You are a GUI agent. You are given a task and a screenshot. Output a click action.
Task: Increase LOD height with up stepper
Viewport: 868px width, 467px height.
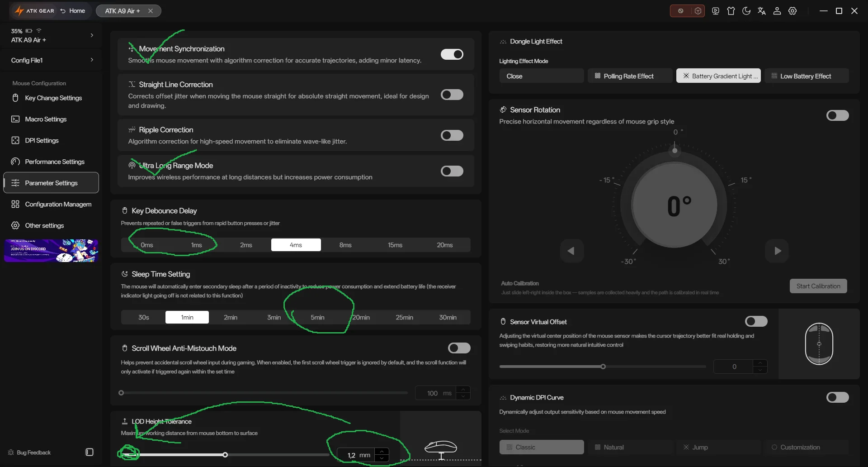(382, 451)
